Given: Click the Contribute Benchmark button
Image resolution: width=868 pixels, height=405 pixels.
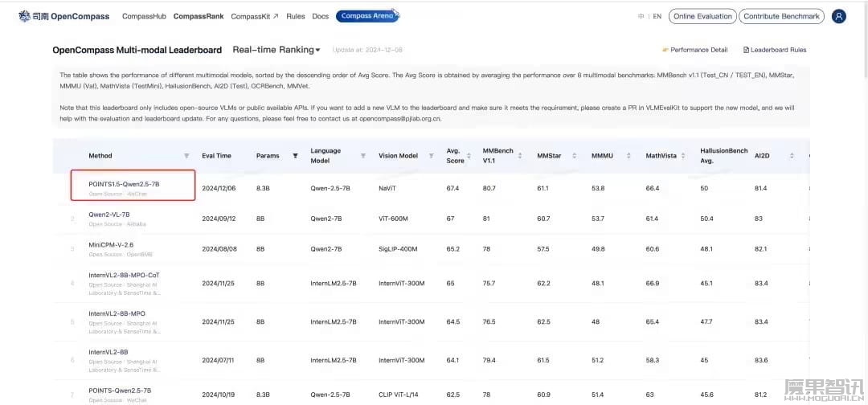Looking at the screenshot, I should pos(782,17).
